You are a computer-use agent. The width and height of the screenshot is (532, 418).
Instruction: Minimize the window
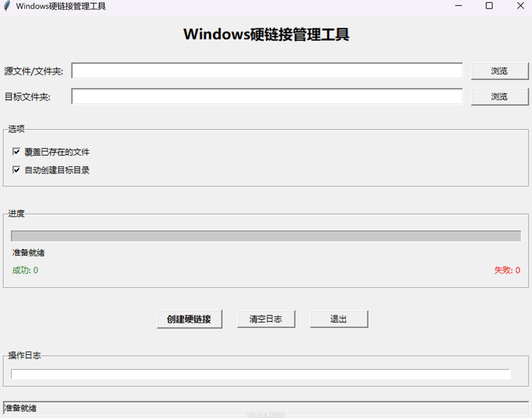point(458,6)
